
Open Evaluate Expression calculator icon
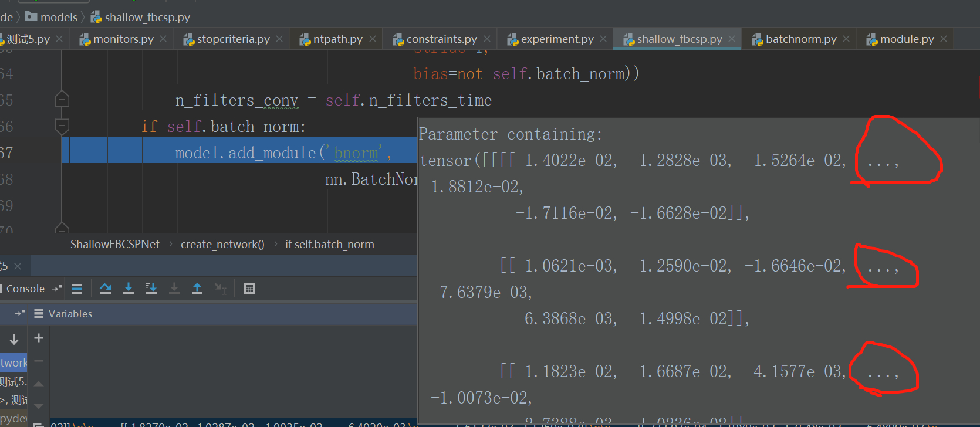(249, 289)
